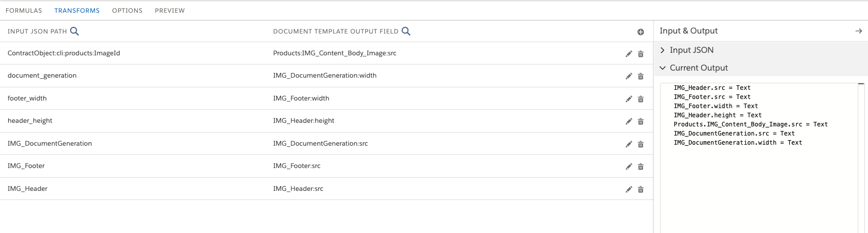Select the IMG_Header:height output field text

[304, 121]
